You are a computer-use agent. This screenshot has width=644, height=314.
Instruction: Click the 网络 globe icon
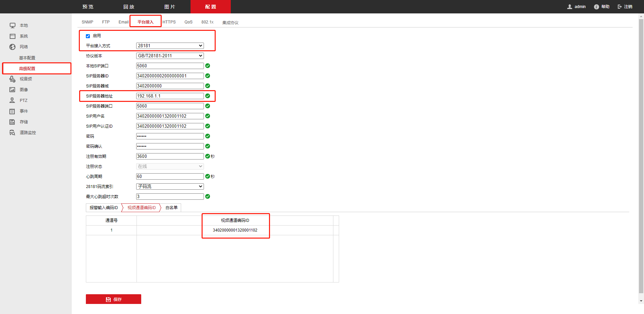point(12,47)
